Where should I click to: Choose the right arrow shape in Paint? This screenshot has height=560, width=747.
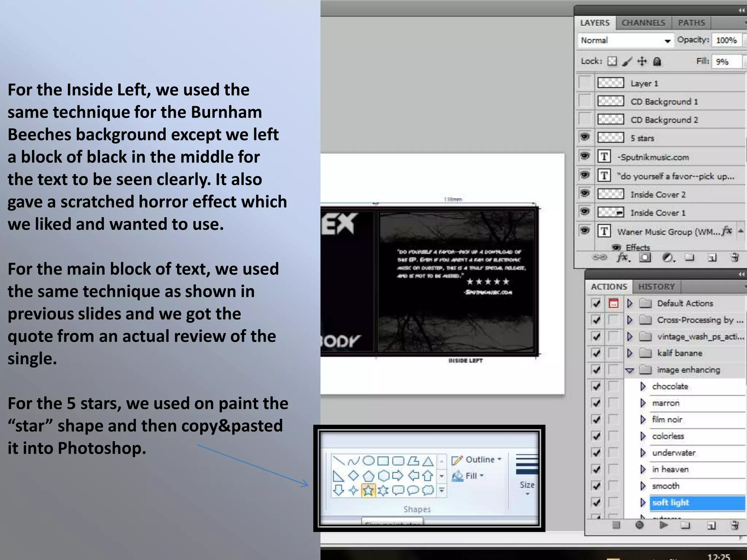point(398,475)
